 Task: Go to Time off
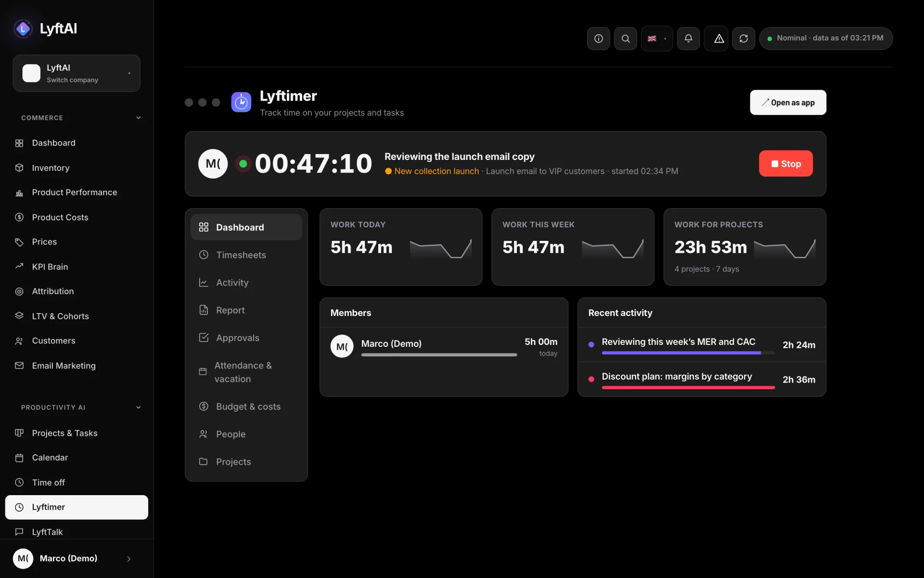pos(77,483)
